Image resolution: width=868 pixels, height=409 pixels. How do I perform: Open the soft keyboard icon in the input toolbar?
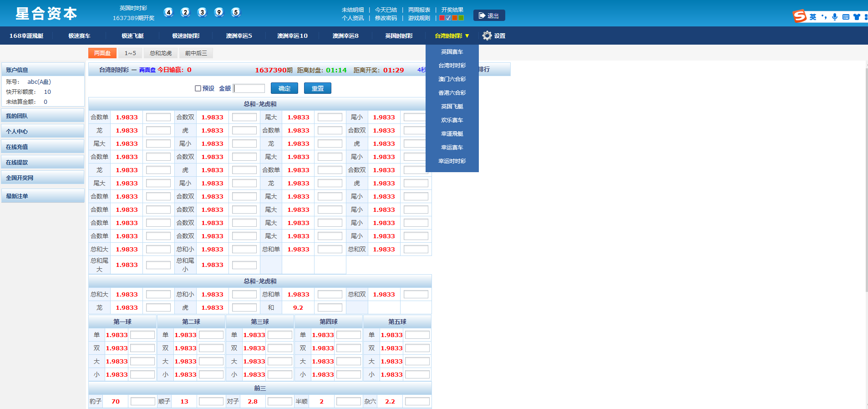point(846,17)
